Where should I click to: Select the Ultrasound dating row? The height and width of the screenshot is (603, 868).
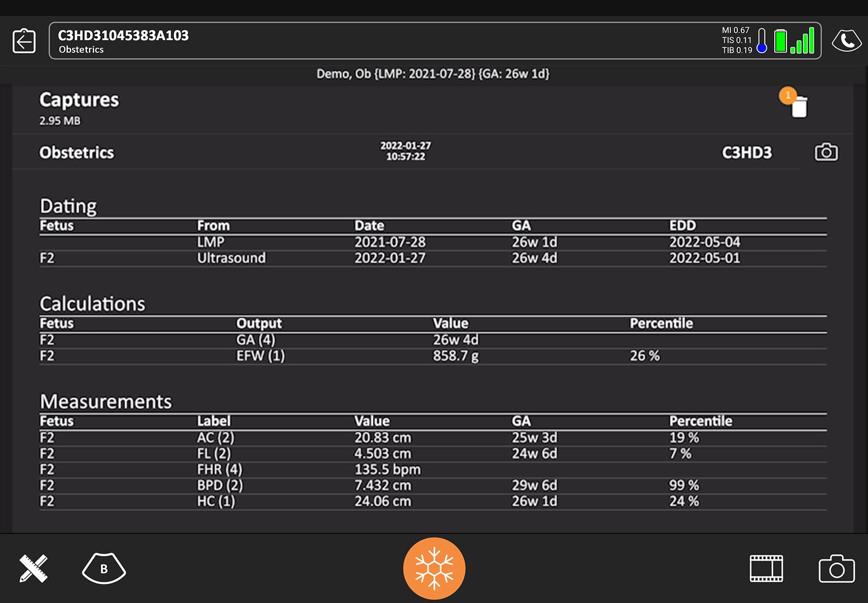(x=231, y=258)
